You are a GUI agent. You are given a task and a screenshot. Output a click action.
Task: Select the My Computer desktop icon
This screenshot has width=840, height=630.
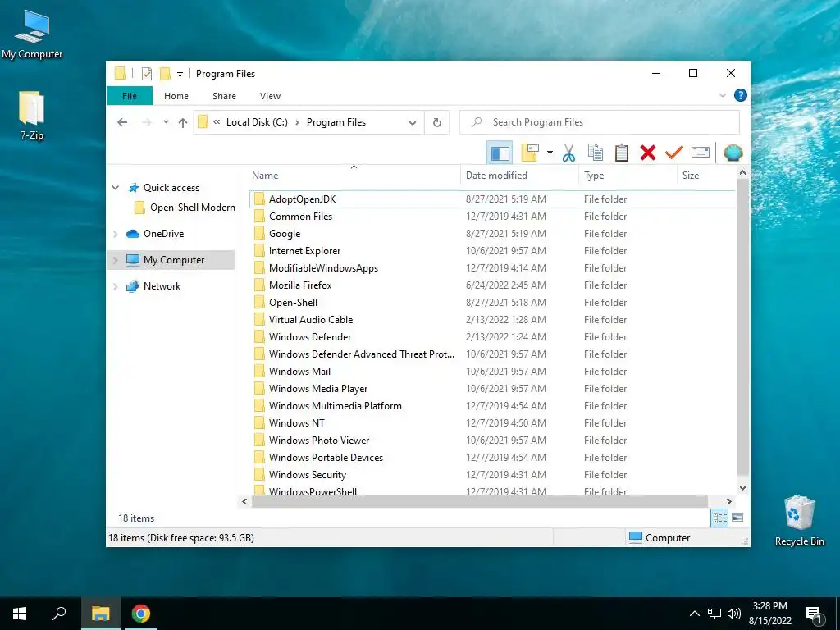(x=32, y=34)
